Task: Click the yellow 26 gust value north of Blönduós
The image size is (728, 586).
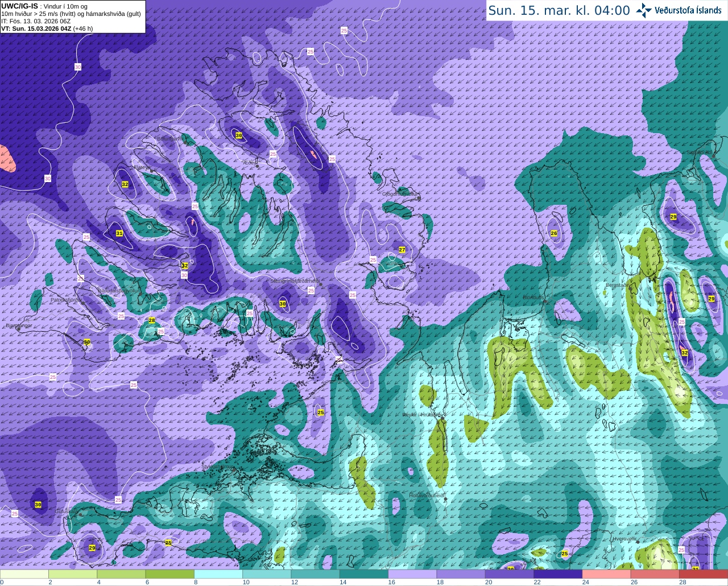Action: pyautogui.click(x=554, y=233)
